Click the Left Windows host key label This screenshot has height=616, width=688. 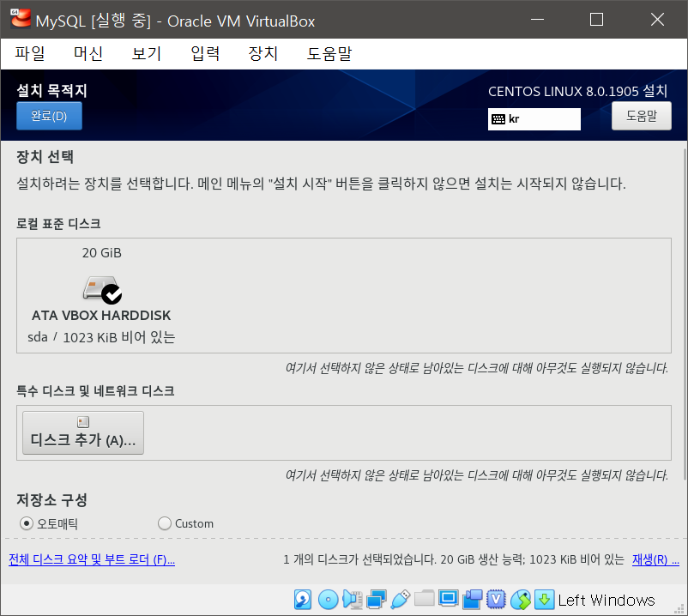(606, 600)
